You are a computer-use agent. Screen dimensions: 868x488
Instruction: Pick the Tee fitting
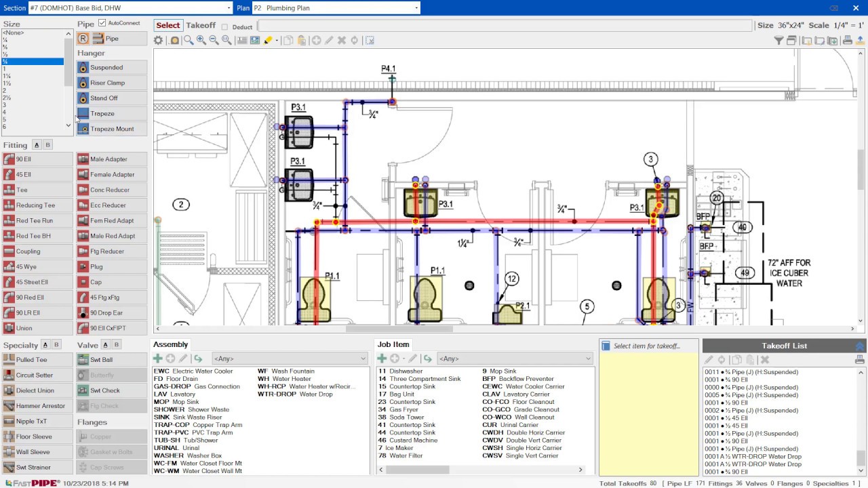tap(37, 190)
